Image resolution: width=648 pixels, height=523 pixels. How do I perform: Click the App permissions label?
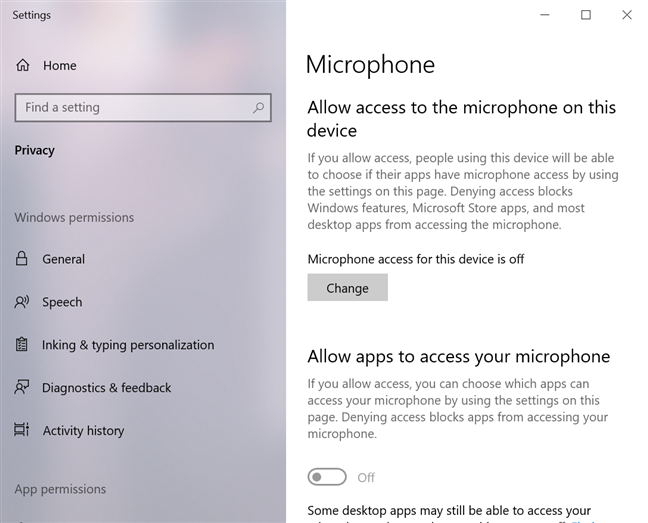click(60, 489)
